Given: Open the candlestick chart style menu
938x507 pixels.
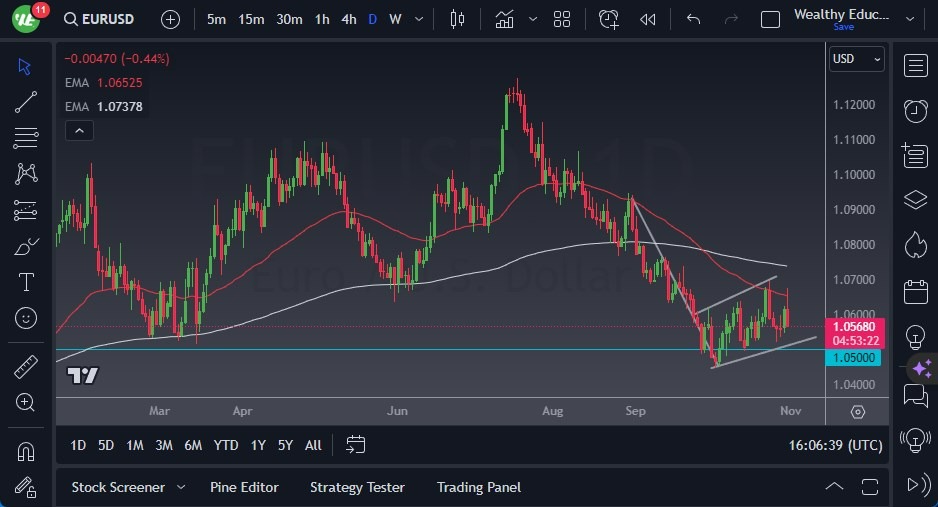Looking at the screenshot, I should (457, 19).
